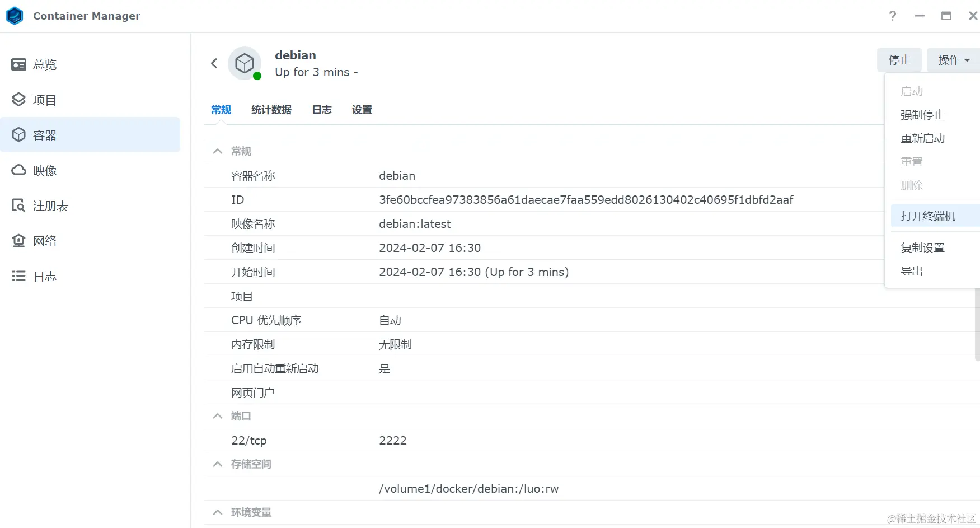The image size is (980, 528).
Task: Open the 项目 (Project) sidebar section
Action: (44, 100)
